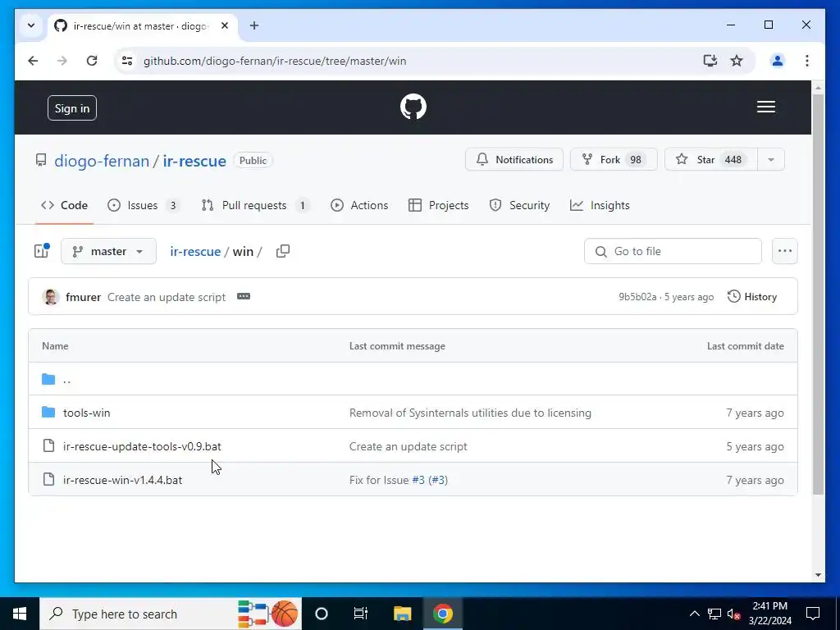Image resolution: width=840 pixels, height=630 pixels.
Task: View commit History
Action: pyautogui.click(x=752, y=297)
